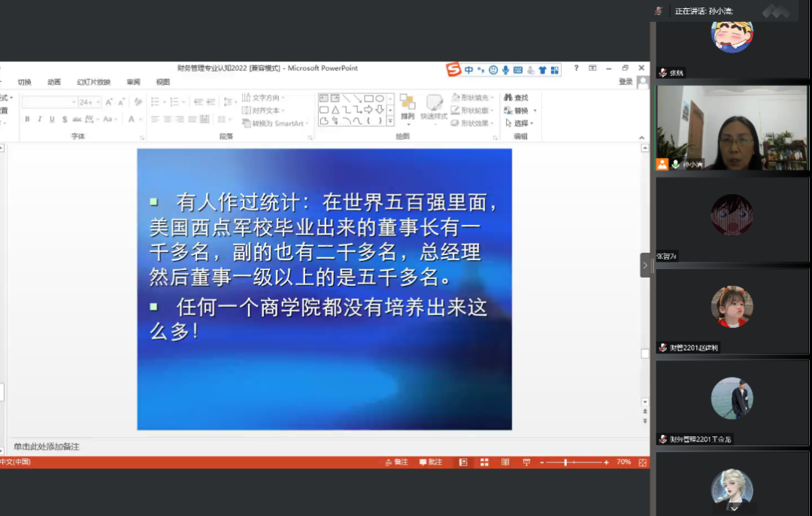Click the Sogou microphone voice input icon
This screenshot has height=516, width=812.
tap(506, 70)
